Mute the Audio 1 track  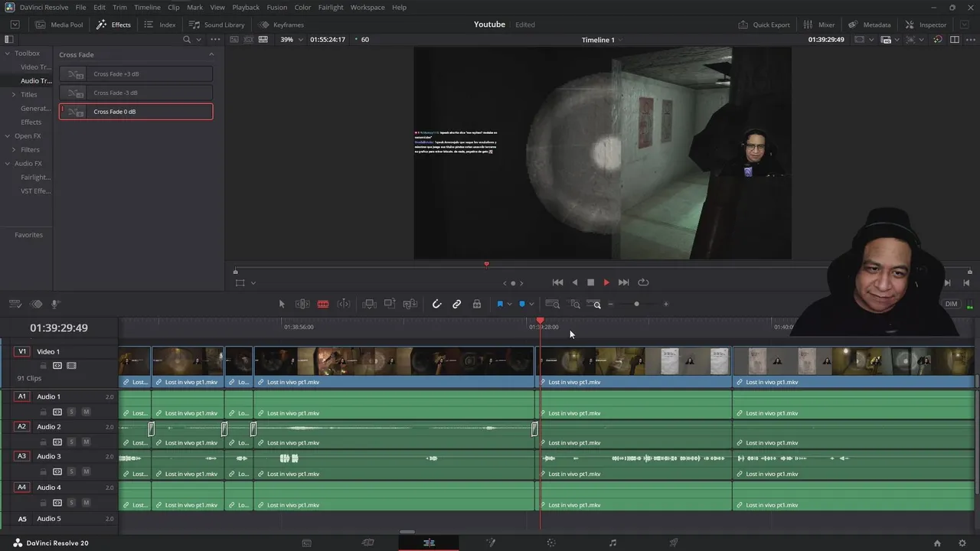coord(86,412)
